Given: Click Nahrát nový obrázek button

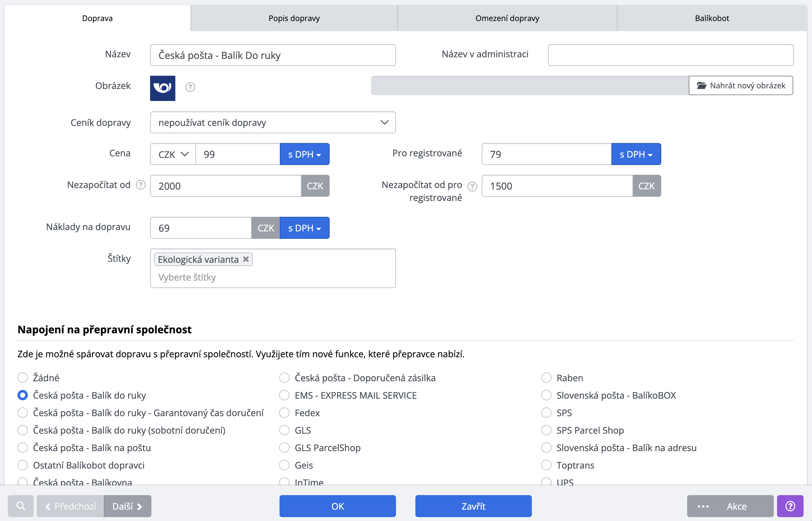Looking at the screenshot, I should pyautogui.click(x=741, y=85).
